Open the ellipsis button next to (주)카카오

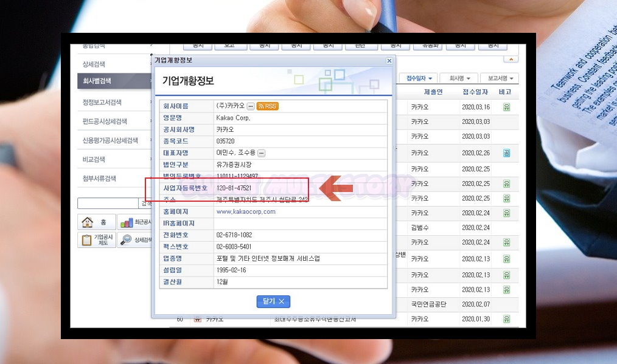click(251, 106)
